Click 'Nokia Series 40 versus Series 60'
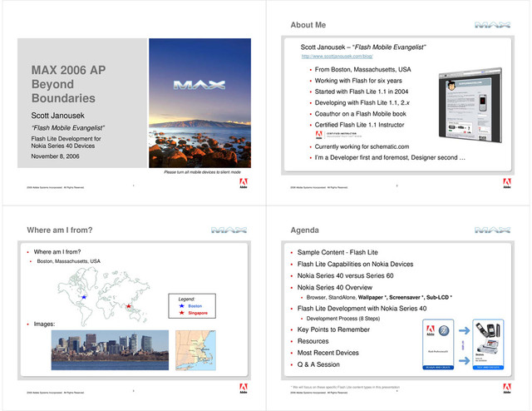 (346, 276)
